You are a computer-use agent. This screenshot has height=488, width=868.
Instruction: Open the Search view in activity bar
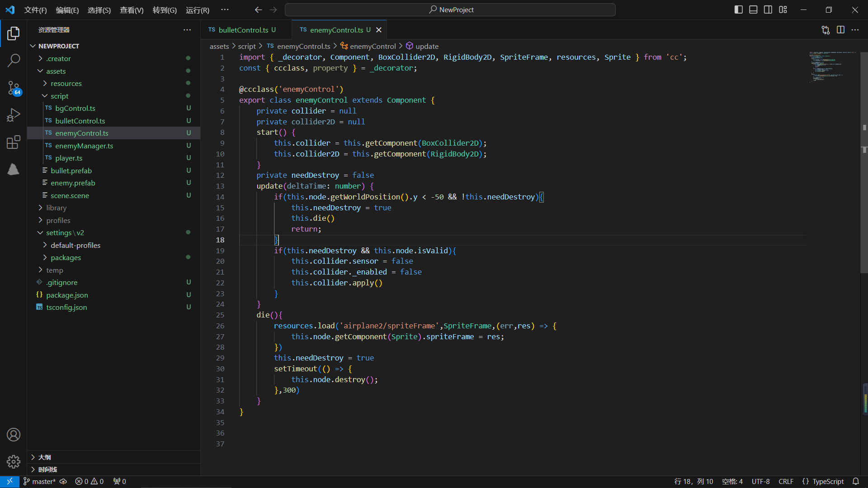[x=14, y=60]
